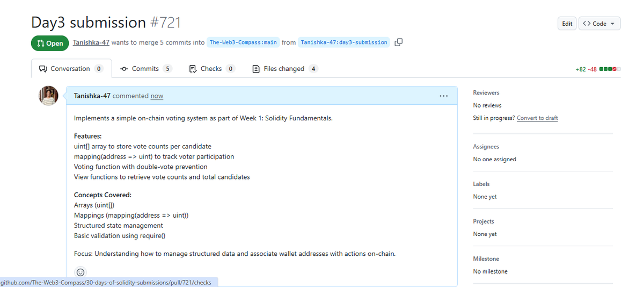Viewport: 644px width, 287px height.
Task: Click 'Basic validation using require()' line
Action: point(120,236)
